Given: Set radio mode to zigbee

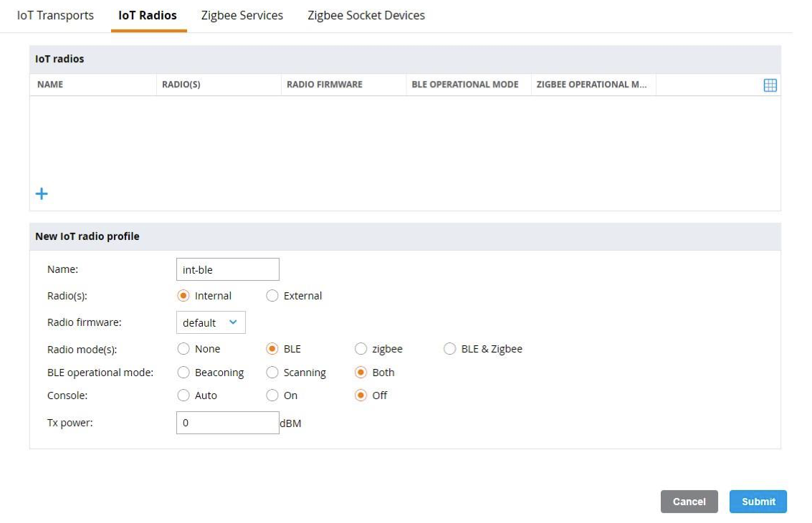Looking at the screenshot, I should [x=361, y=349].
